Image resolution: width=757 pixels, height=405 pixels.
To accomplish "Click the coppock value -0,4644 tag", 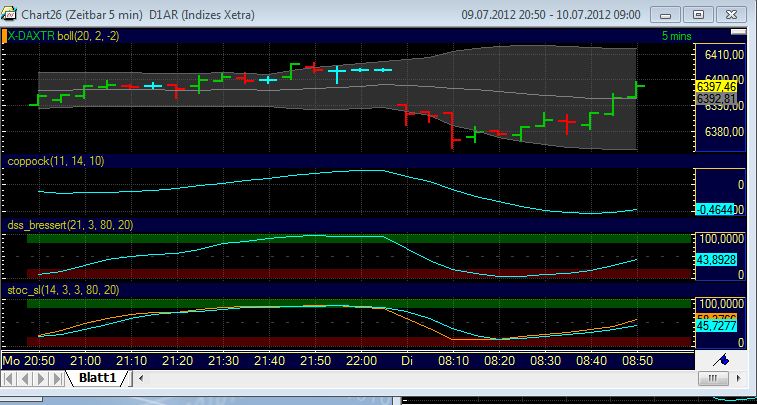I will pyautogui.click(x=715, y=209).
